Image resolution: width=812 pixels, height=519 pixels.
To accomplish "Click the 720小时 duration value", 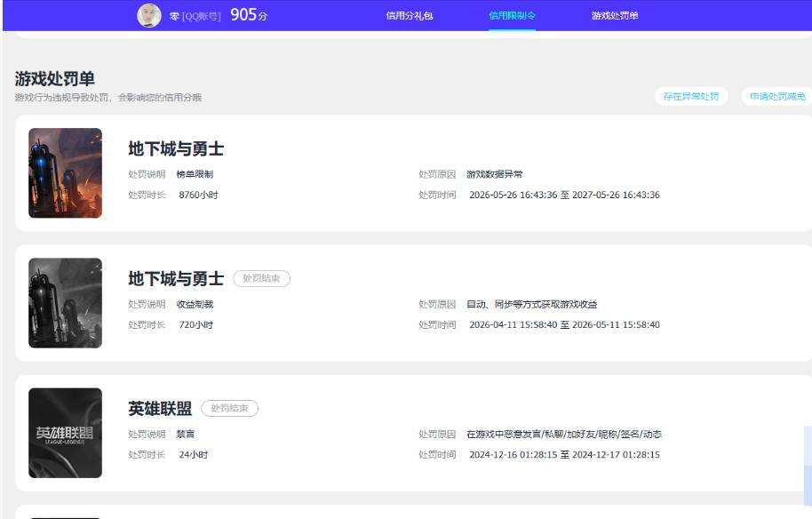I will pyautogui.click(x=195, y=325).
